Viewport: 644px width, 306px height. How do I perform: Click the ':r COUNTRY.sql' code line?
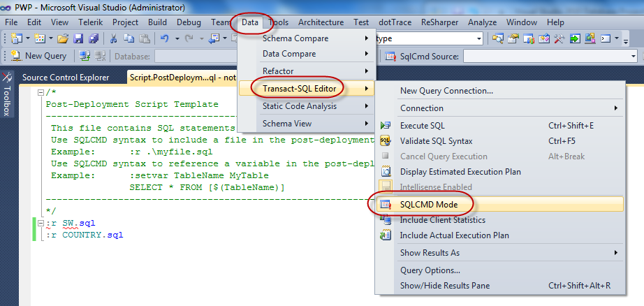(x=85, y=235)
